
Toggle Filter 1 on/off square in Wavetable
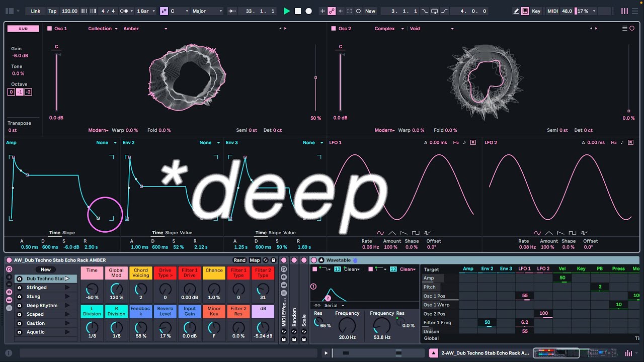coord(315,269)
